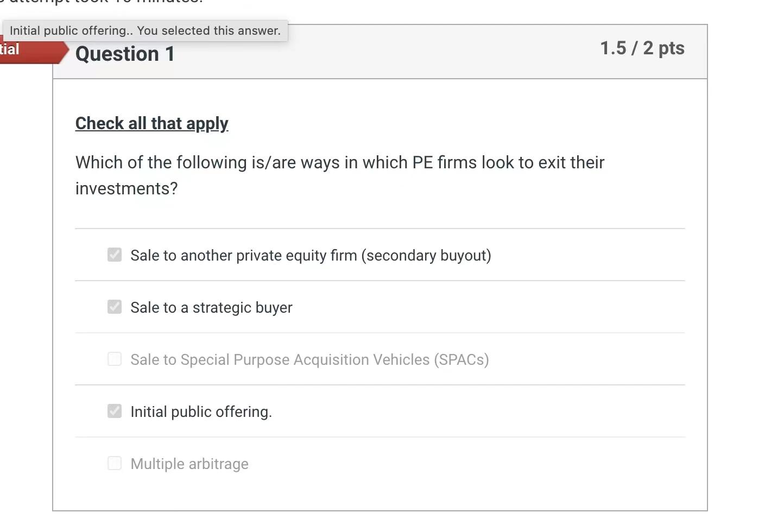Viewport: 771px width, 532px height.
Task: Uncheck Initial public offering checkbox
Action: [114, 411]
